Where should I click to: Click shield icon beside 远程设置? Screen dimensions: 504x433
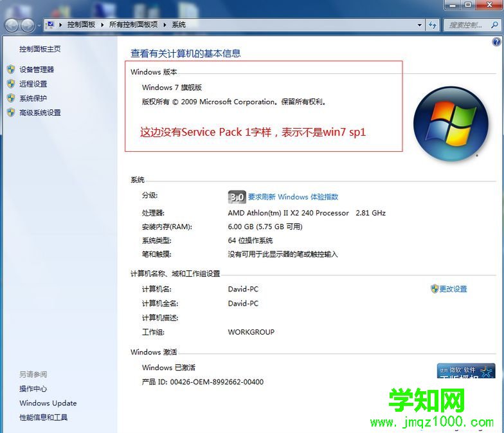coord(12,84)
